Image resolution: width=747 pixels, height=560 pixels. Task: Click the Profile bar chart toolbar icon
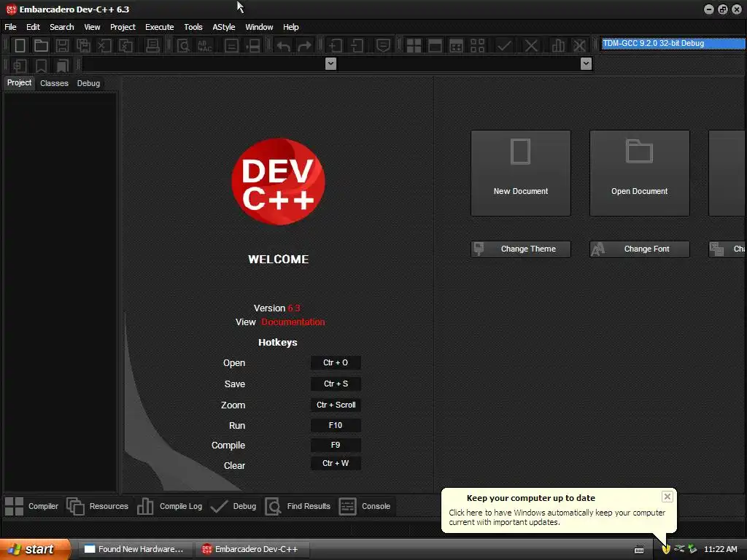click(x=558, y=46)
